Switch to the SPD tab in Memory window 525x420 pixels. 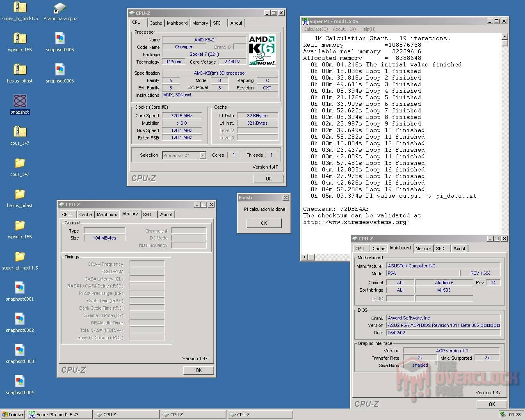click(x=148, y=214)
